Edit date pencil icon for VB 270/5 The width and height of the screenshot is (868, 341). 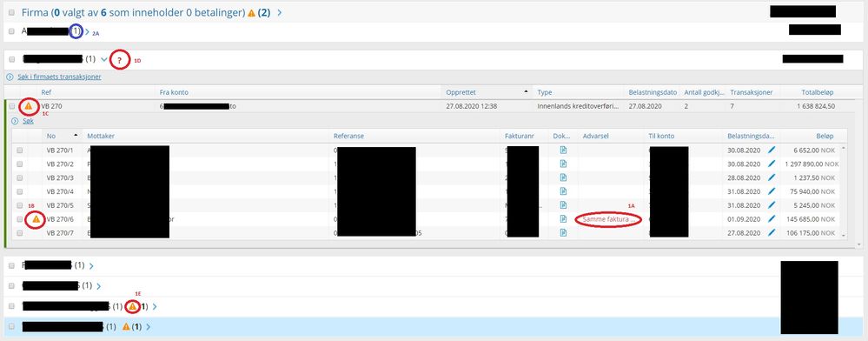[x=772, y=205]
